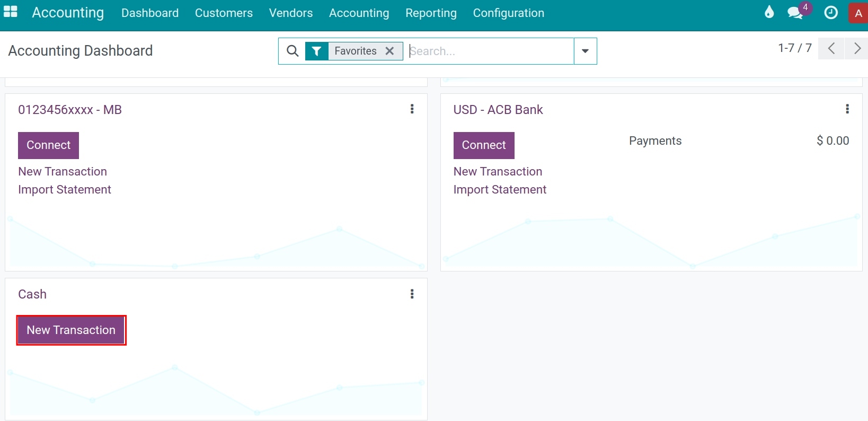Expand the search options dropdown arrow
868x421 pixels.
click(585, 51)
